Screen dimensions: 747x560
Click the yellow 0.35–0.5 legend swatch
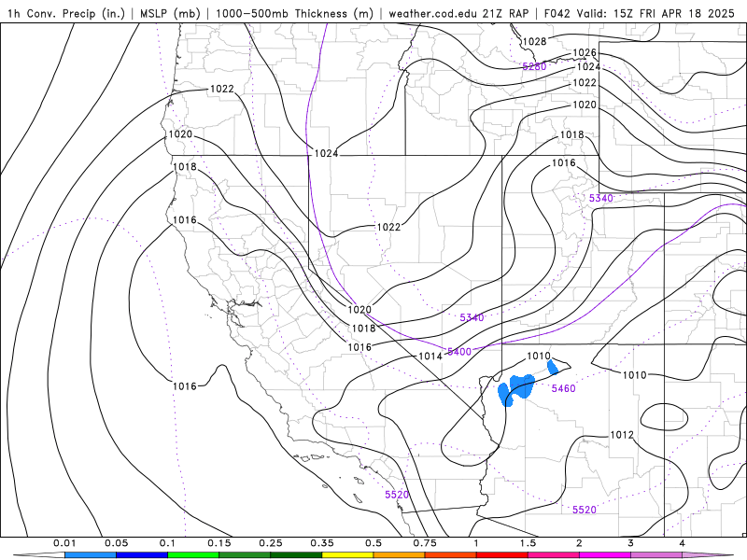click(347, 555)
